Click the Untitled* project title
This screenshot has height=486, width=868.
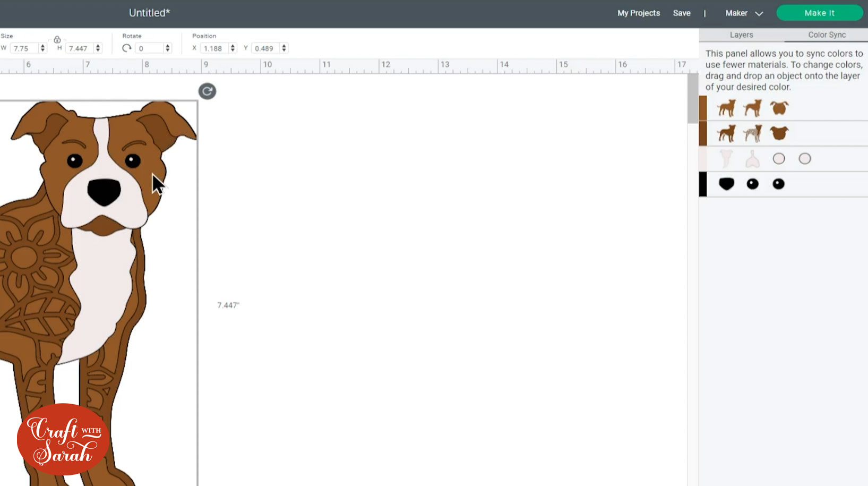150,13
